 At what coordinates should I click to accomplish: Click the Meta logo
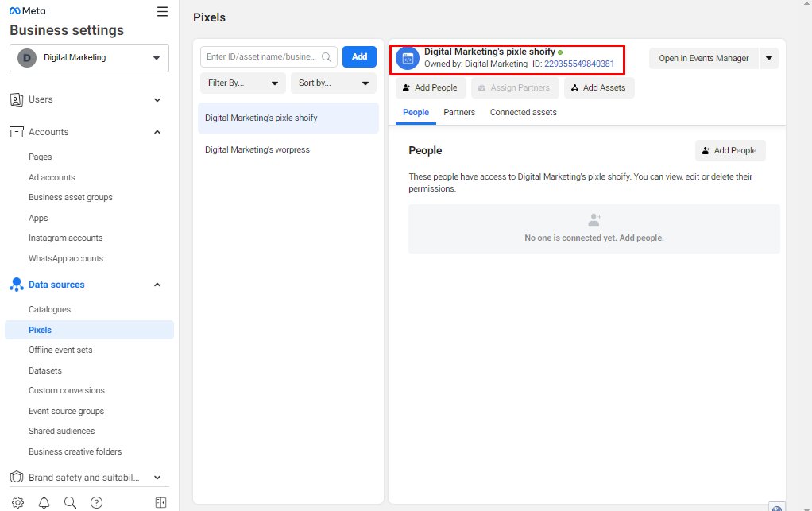point(28,11)
